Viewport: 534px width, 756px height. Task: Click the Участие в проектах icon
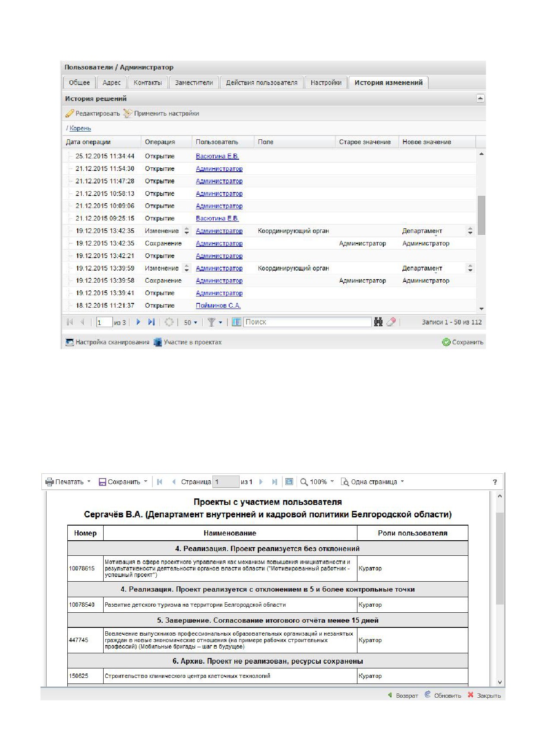pyautogui.click(x=158, y=342)
